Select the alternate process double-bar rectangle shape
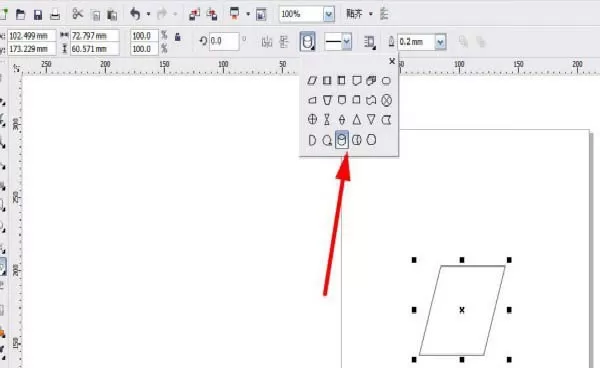600x368 pixels. pos(327,80)
